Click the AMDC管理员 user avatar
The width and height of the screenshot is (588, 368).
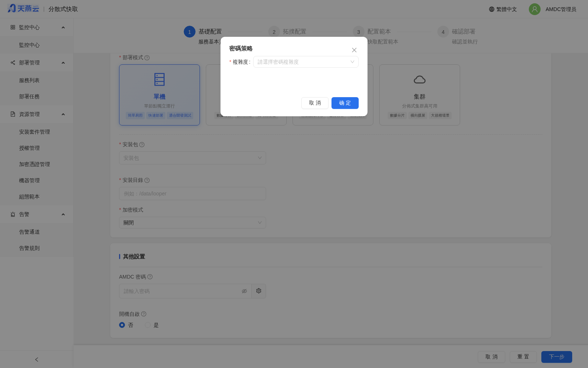click(535, 9)
